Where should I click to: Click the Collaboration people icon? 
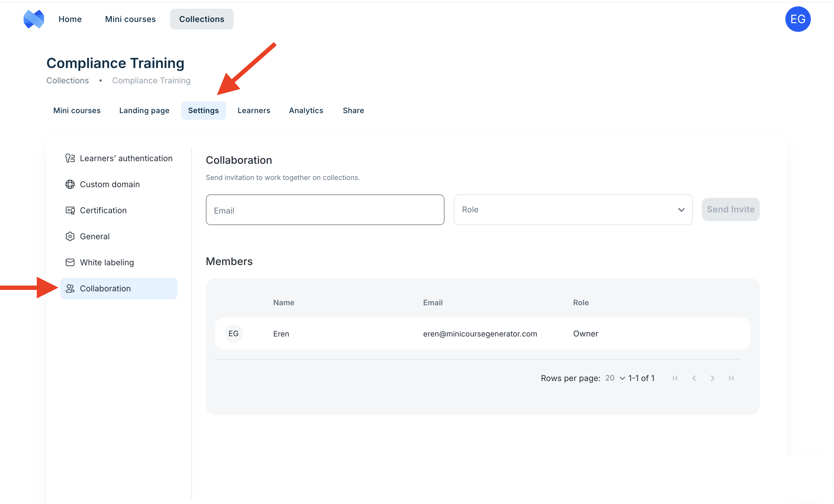pyautogui.click(x=70, y=288)
